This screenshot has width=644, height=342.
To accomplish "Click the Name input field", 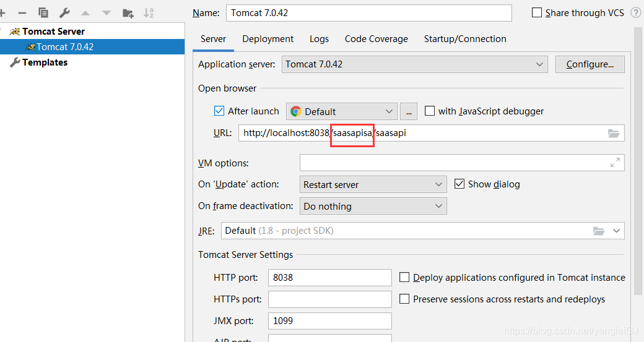I will [x=369, y=13].
